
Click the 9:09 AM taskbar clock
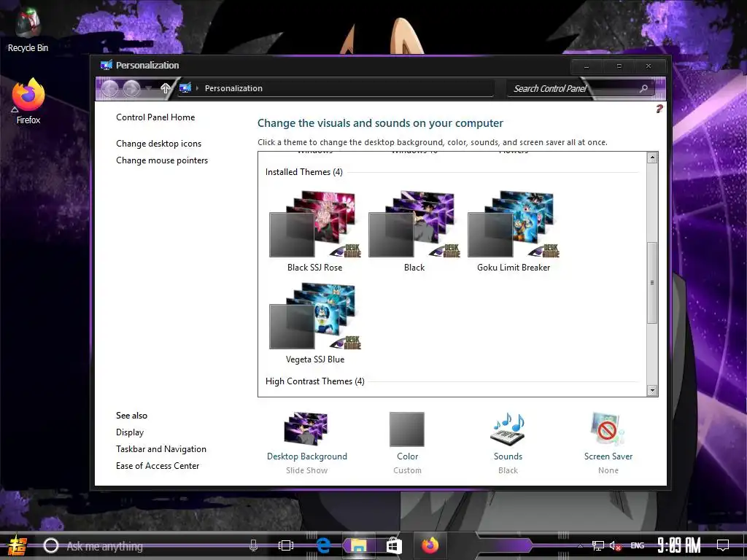point(679,545)
